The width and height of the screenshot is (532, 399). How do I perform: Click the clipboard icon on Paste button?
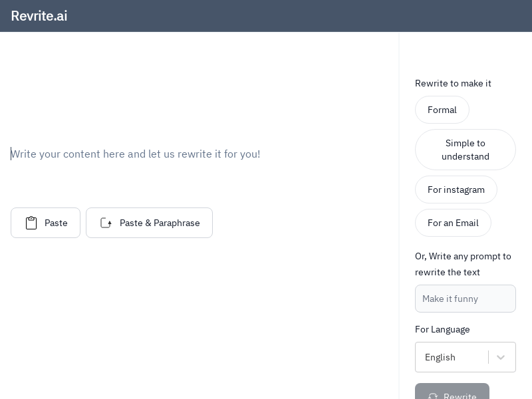click(31, 223)
